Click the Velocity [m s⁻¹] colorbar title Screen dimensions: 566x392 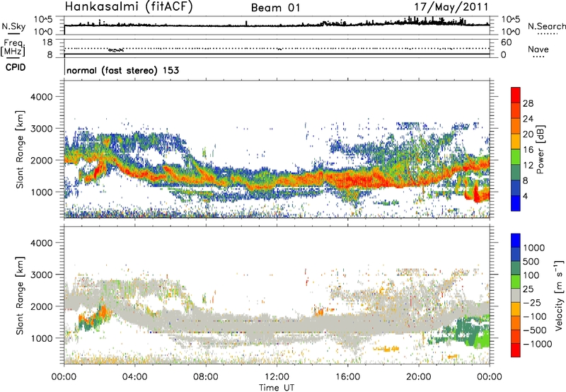pyautogui.click(x=559, y=295)
